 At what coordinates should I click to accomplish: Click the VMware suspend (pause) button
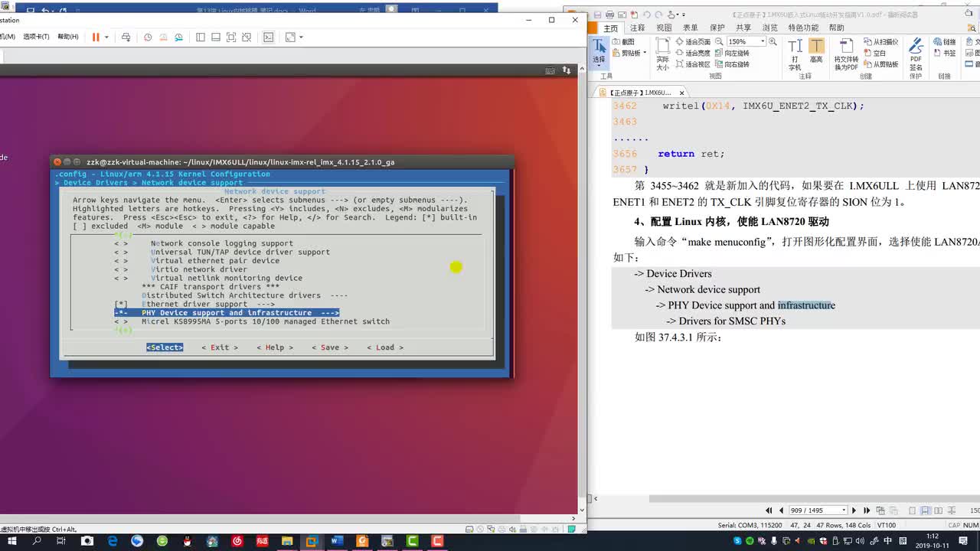point(96,37)
